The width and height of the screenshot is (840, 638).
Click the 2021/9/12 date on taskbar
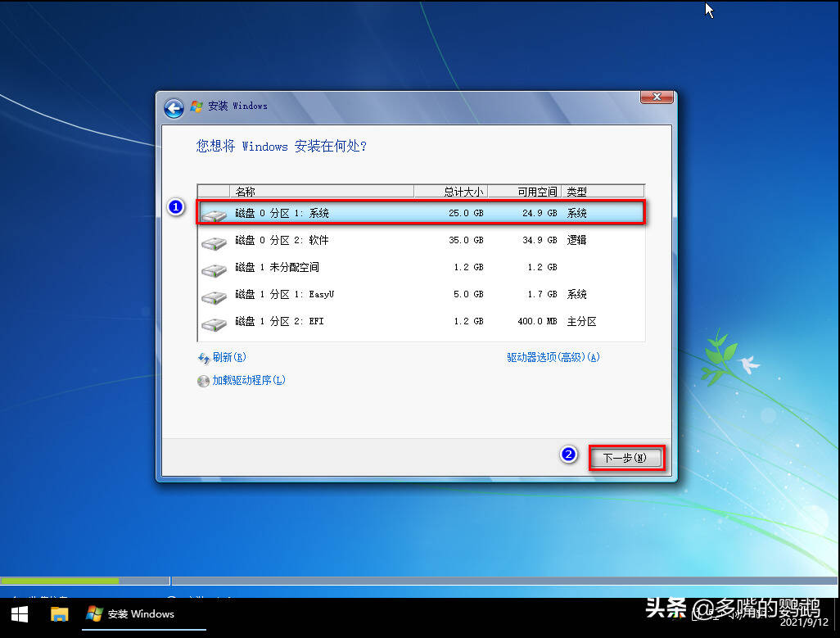tap(804, 622)
